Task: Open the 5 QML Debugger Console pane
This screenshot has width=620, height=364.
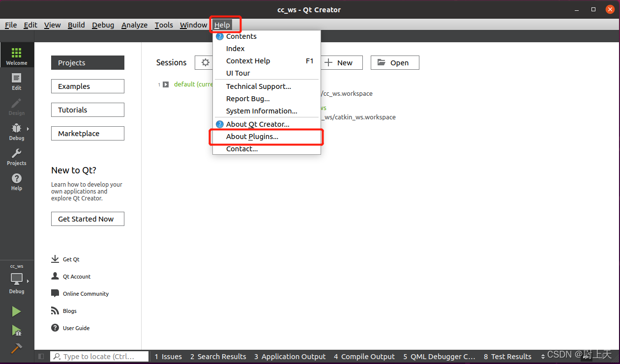Action: click(440, 357)
